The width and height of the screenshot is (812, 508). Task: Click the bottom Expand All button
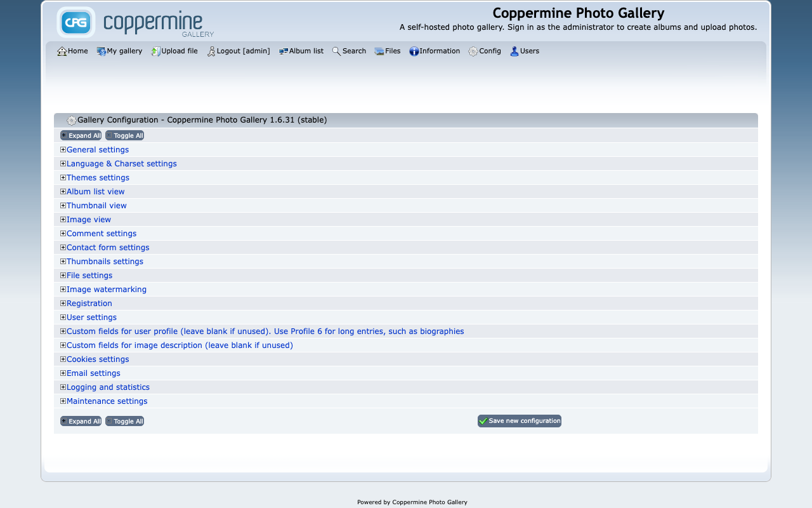81,421
